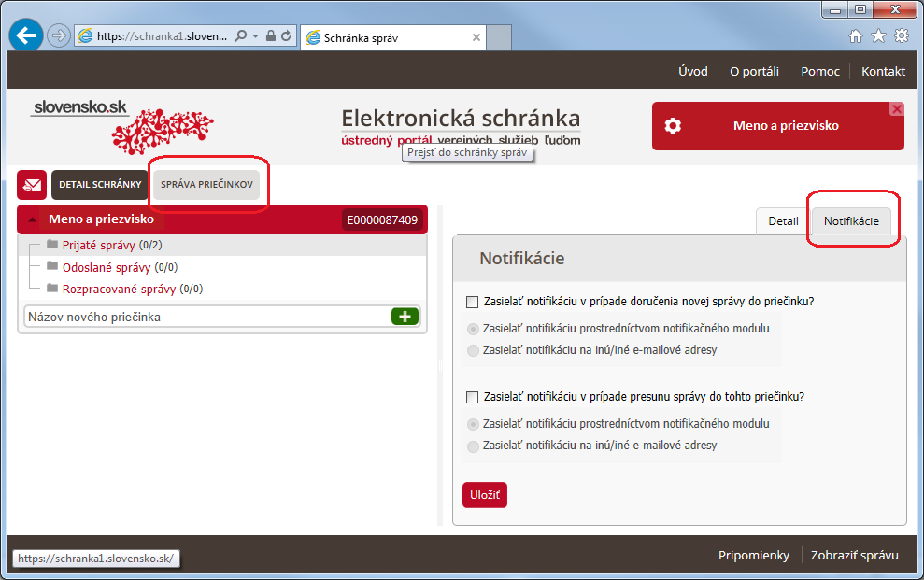Click the Rozpracované správy folder icon
The height and width of the screenshot is (580, 924).
click(52, 288)
